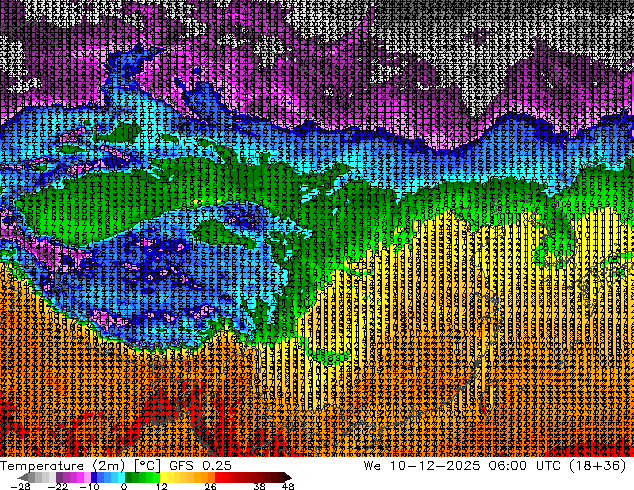Click the 'GFS 0.25' model label

tap(201, 466)
